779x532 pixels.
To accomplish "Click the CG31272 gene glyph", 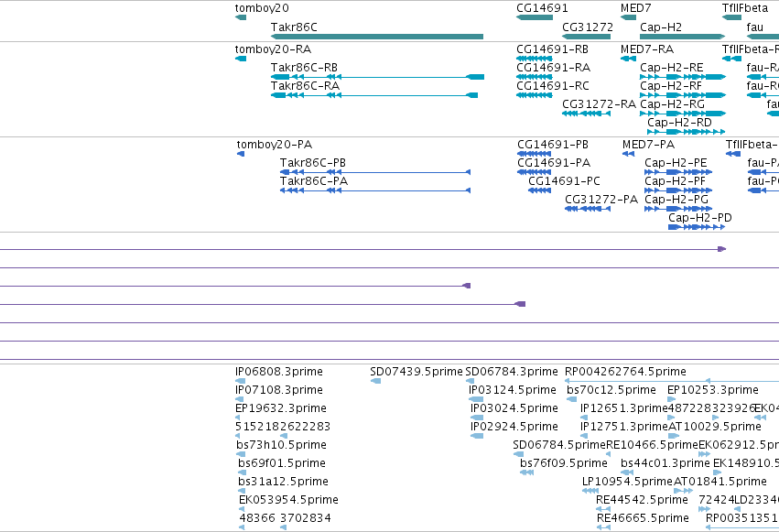I will tap(586, 37).
